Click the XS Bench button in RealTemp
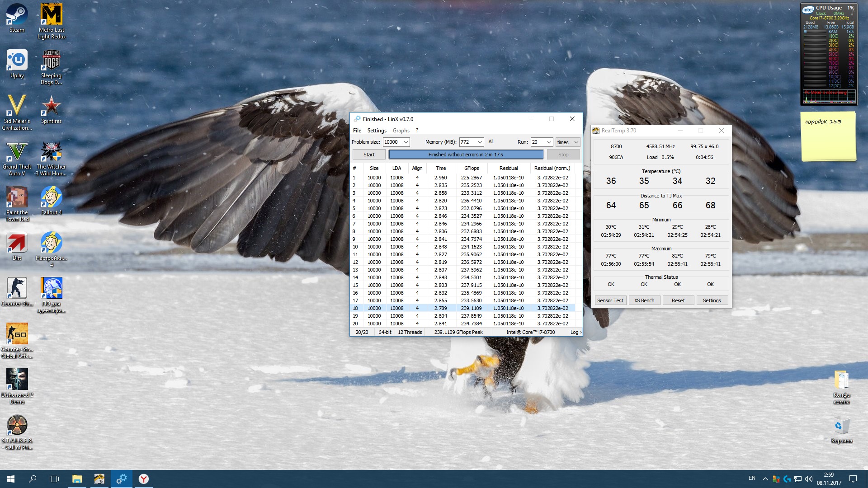The height and width of the screenshot is (488, 868). click(644, 300)
